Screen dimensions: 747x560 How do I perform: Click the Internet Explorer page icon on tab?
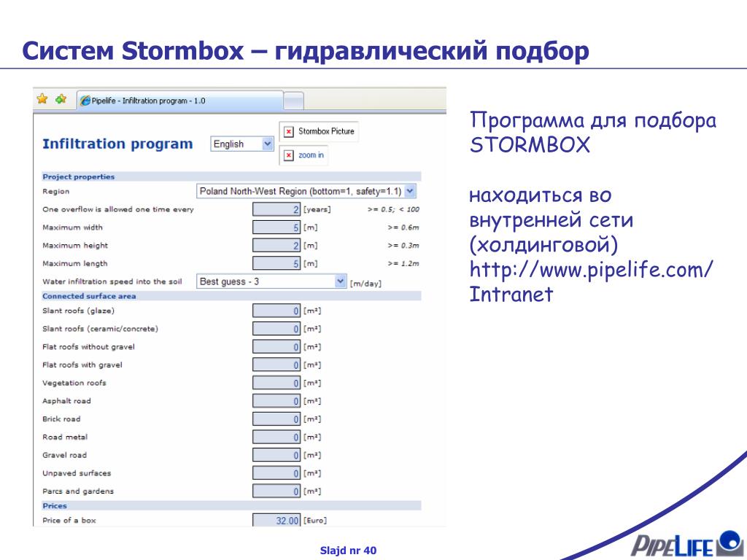[x=85, y=101]
